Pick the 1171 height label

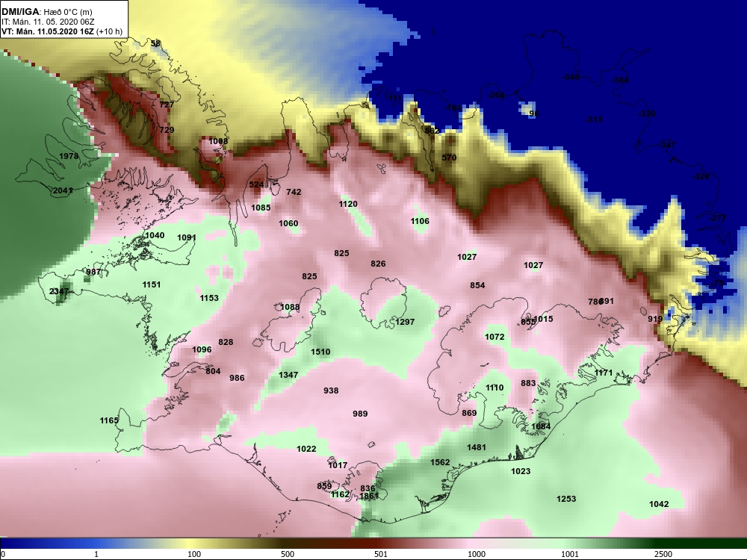pos(604,373)
